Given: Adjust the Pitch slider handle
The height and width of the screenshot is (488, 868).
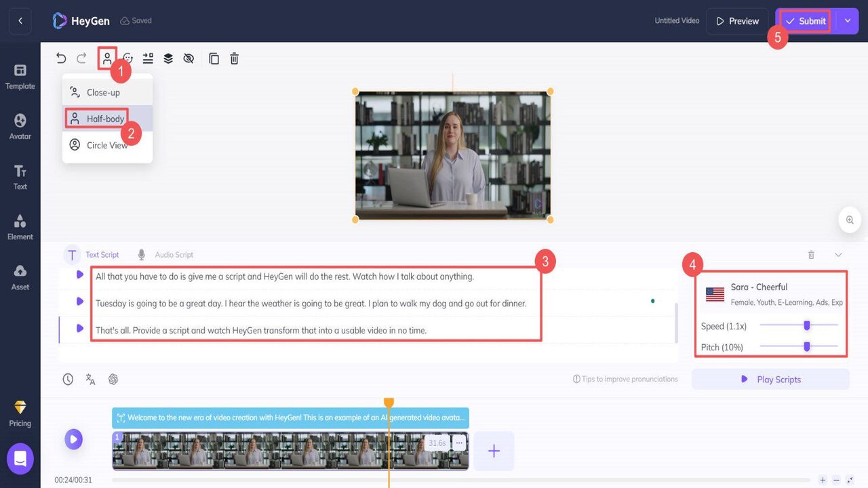Looking at the screenshot, I should [807, 346].
